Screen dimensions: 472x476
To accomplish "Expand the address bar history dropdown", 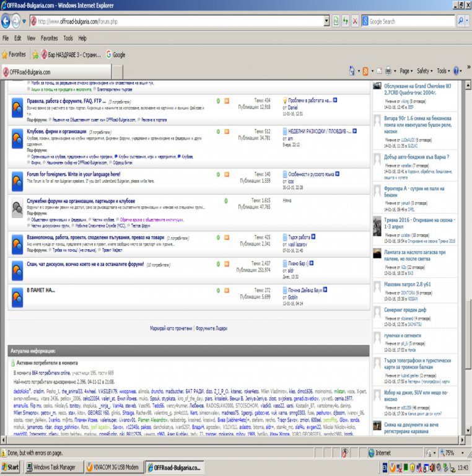I will tap(327, 21).
